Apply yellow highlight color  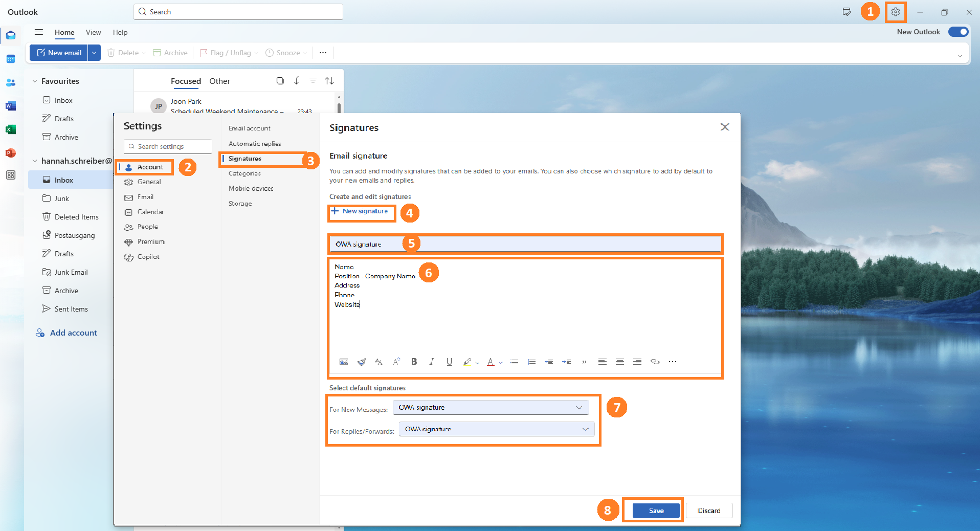pos(467,362)
